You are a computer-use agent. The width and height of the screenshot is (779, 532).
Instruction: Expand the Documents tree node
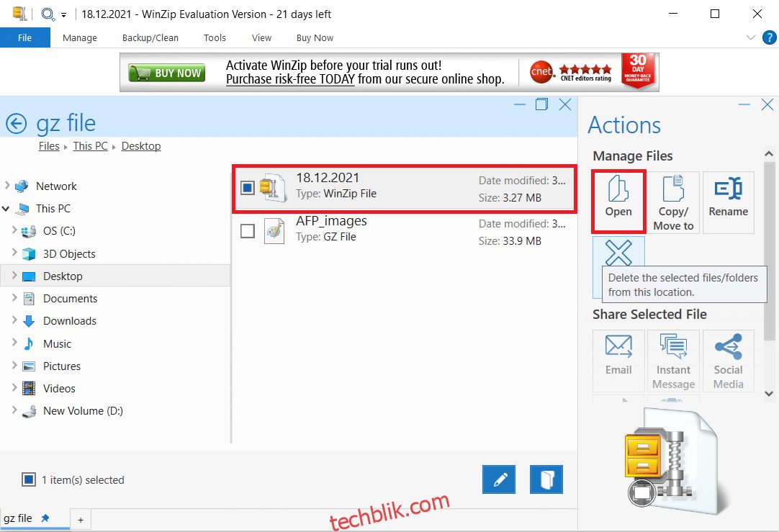[x=14, y=297]
